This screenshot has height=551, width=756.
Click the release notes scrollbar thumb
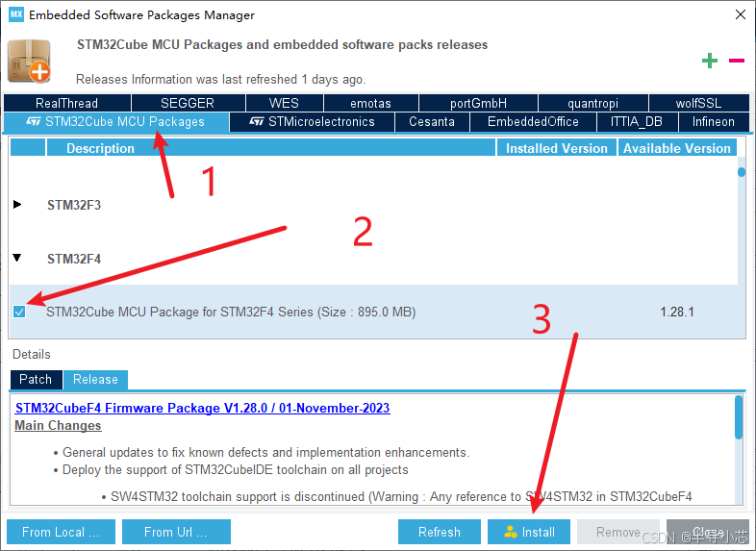coord(739,417)
